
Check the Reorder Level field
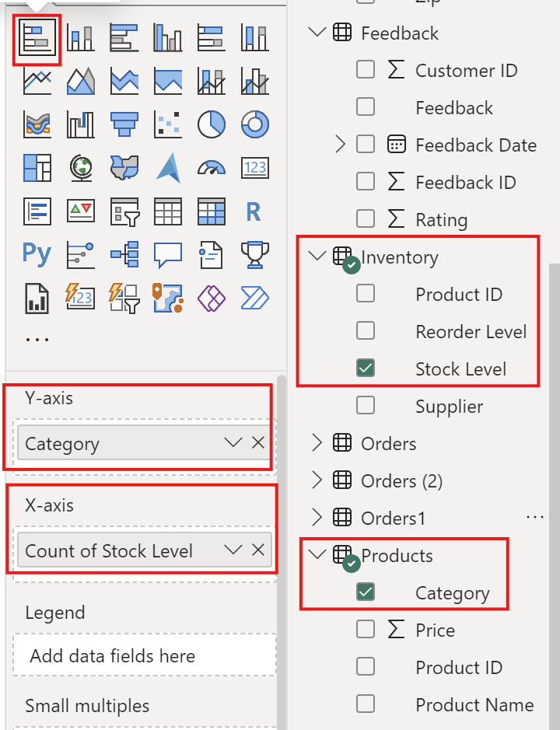tap(365, 331)
